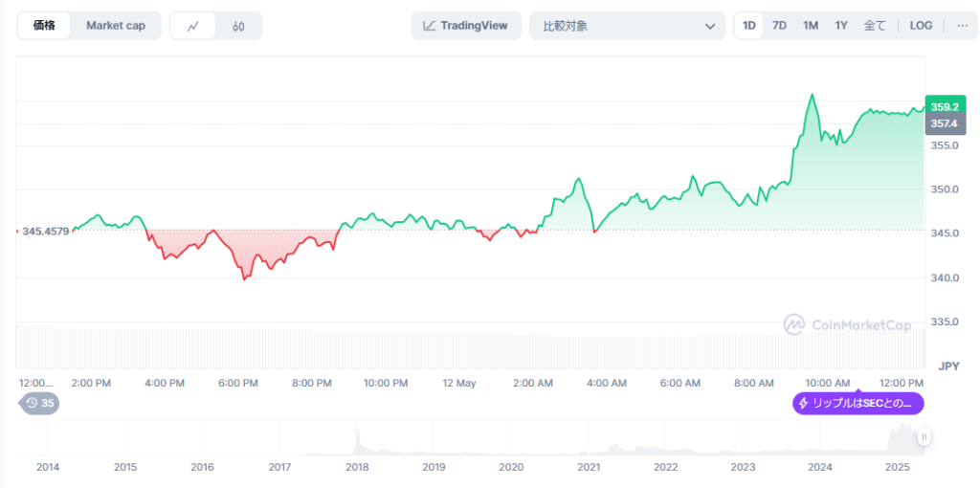This screenshot has width=980, height=488.
Task: Click the history clock badge showing 35
Action: (x=40, y=403)
